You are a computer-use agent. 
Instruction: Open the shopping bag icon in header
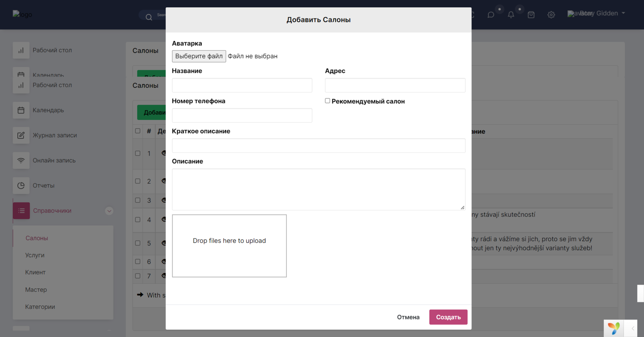pos(531,15)
